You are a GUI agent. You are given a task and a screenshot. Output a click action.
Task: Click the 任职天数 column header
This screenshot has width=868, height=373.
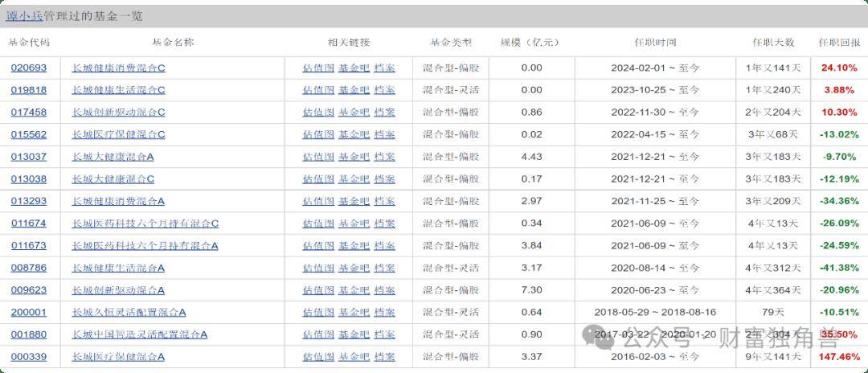point(773,43)
